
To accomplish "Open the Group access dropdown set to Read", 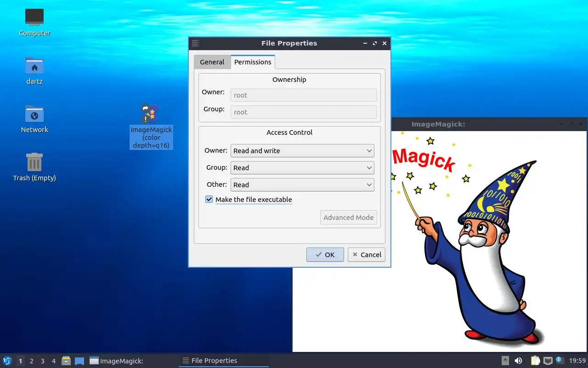I will tap(302, 167).
